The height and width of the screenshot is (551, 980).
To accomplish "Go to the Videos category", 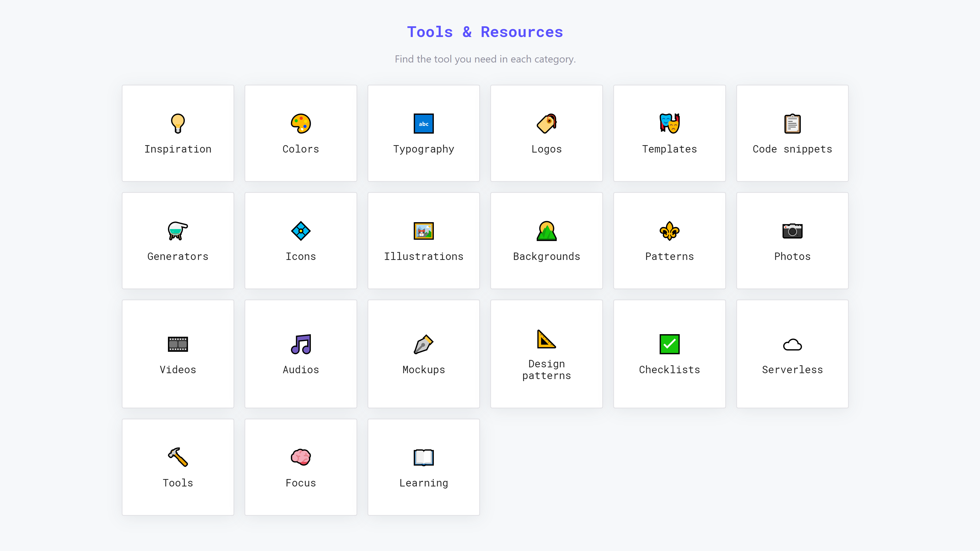I will pos(178,354).
